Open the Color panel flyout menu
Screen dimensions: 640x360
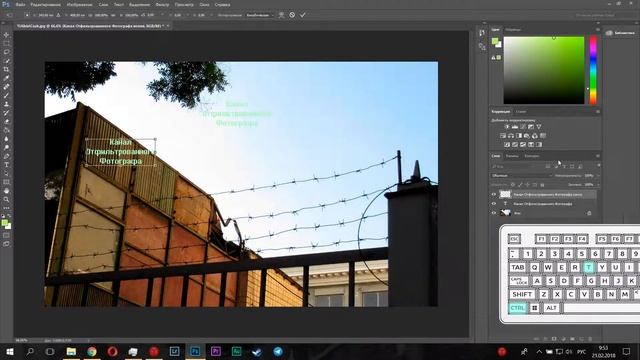coord(598,30)
